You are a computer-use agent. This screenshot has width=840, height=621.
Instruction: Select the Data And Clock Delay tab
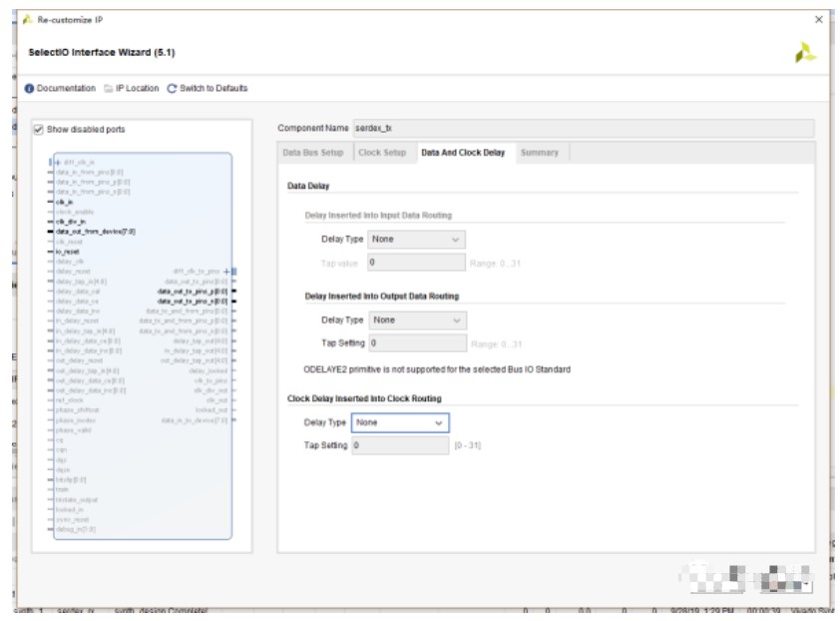point(463,153)
